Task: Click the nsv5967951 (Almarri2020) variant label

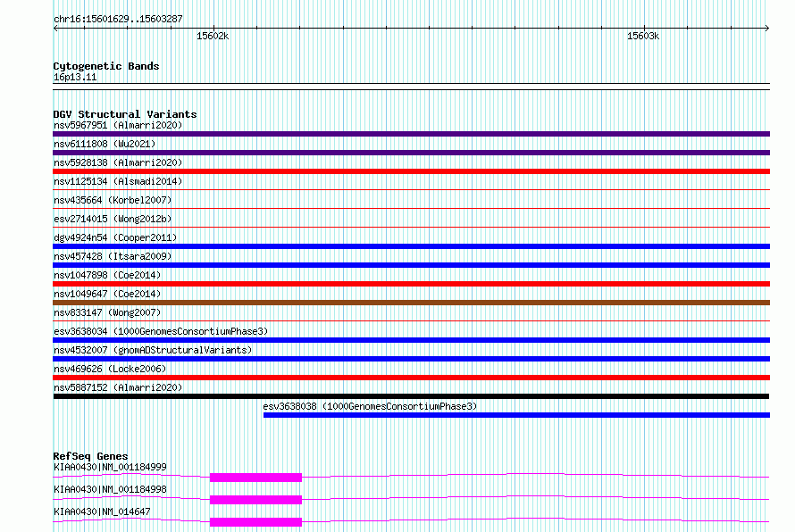Action: tap(118, 125)
